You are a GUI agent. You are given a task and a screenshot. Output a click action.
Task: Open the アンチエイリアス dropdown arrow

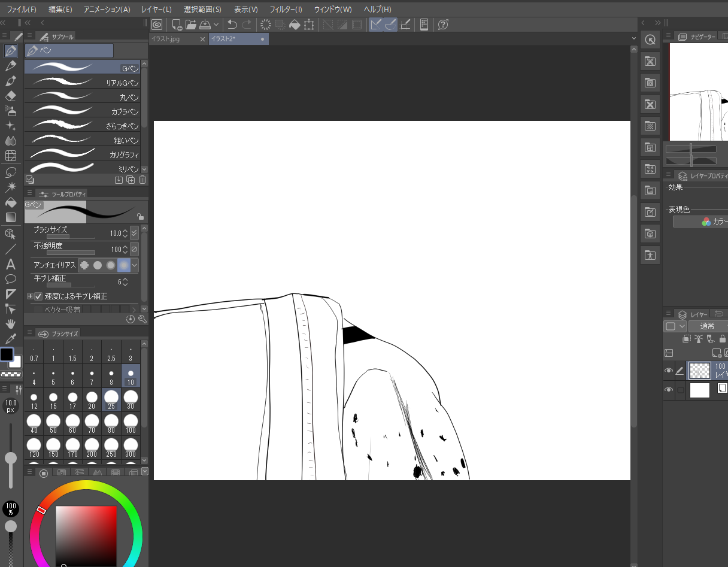tap(135, 265)
